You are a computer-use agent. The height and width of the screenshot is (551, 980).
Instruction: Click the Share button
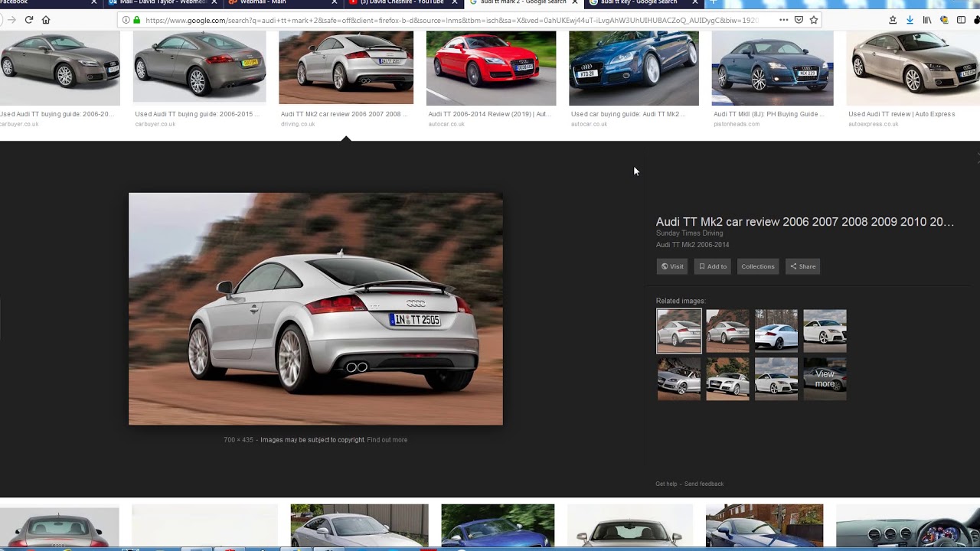[803, 266]
